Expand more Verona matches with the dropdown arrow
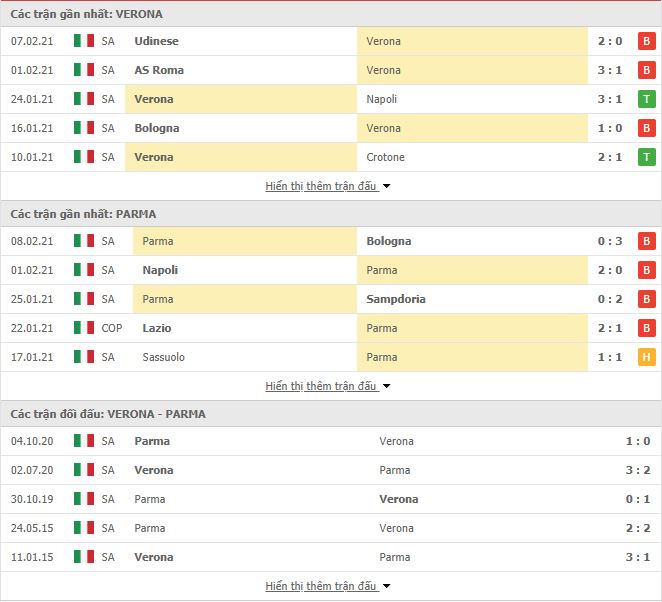 coord(386,186)
